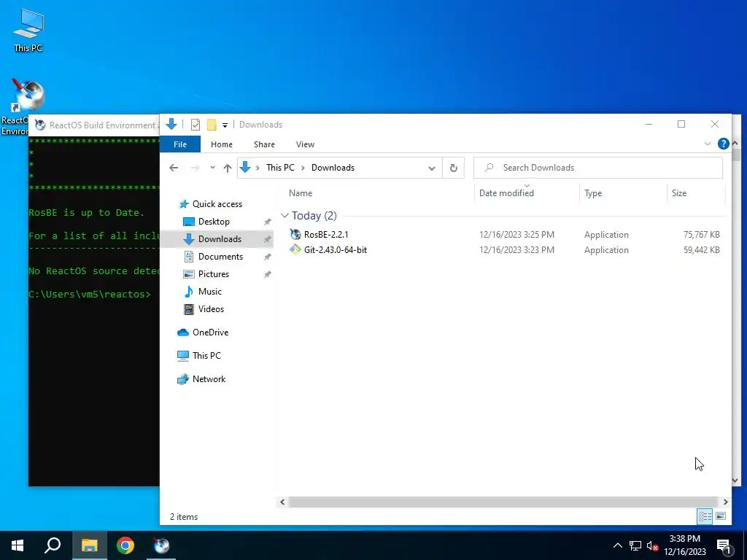Open OneDrive in navigation pane
747x560 pixels.
click(210, 332)
